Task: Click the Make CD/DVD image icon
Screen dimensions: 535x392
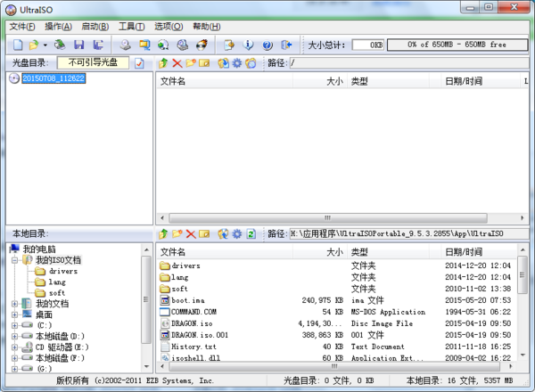Action: coord(125,45)
